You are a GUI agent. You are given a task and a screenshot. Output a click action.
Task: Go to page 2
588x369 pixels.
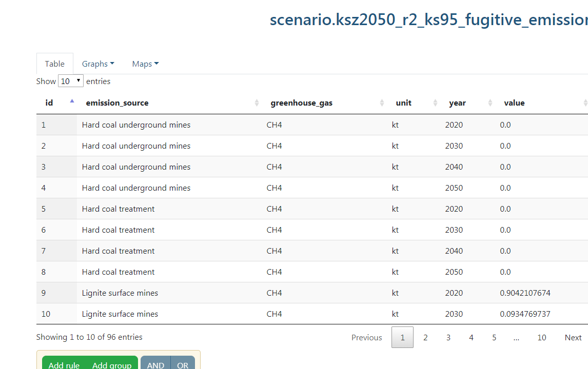click(x=425, y=337)
